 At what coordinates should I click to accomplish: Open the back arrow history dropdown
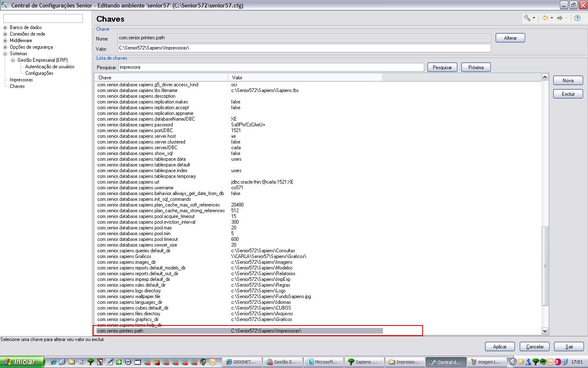(552, 18)
